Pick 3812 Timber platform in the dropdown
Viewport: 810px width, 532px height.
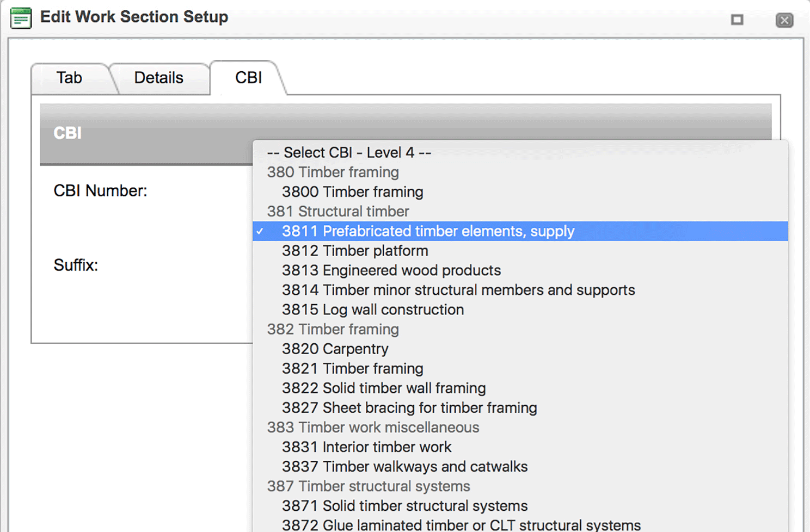point(355,251)
